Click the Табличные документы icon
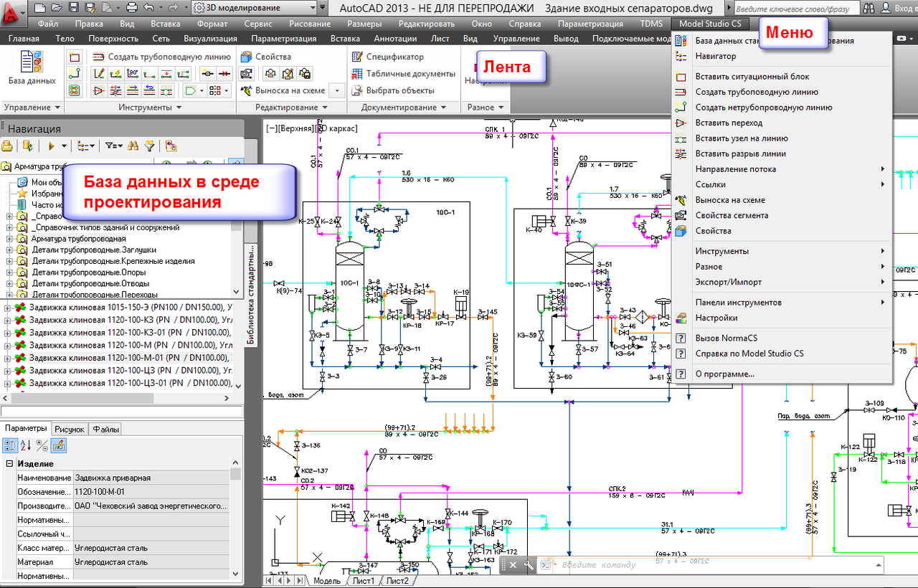 click(x=356, y=74)
